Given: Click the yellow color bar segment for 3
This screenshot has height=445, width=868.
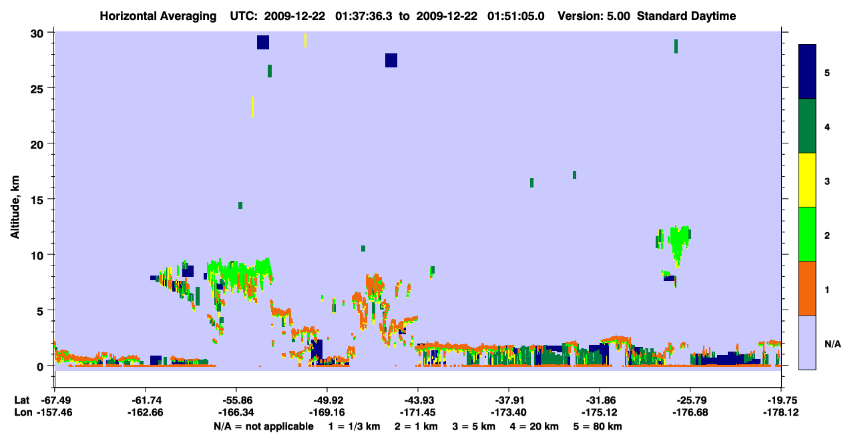Looking at the screenshot, I should 807,180.
